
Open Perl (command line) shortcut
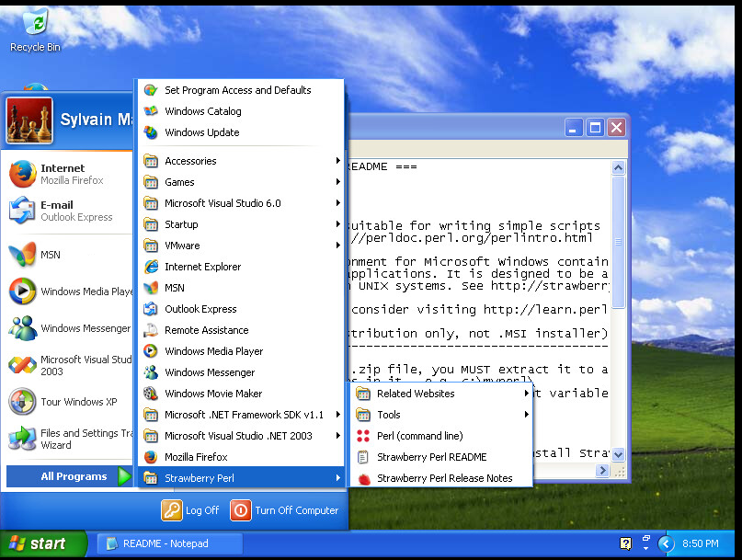click(x=419, y=436)
